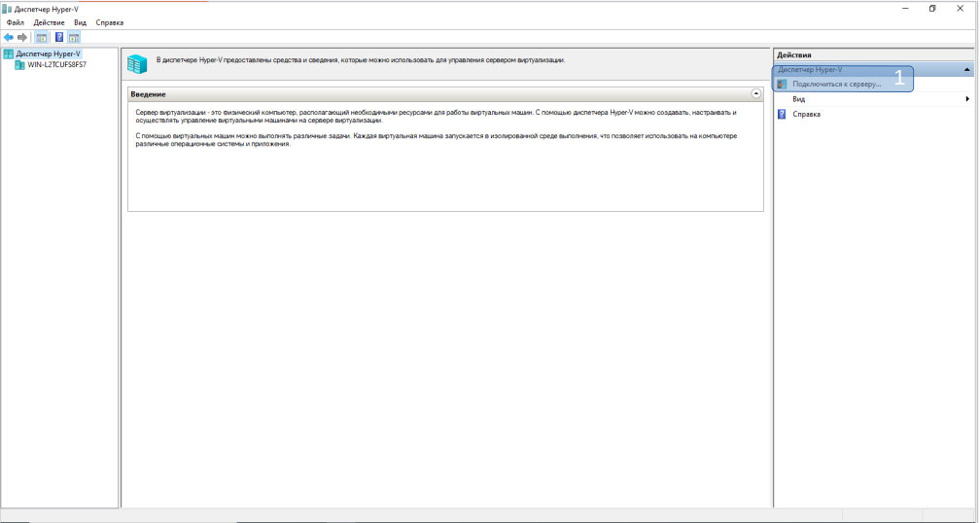Screen dimensions: 980x523
Task: Toggle the Action pane toolbar icon
Action: coord(74,38)
